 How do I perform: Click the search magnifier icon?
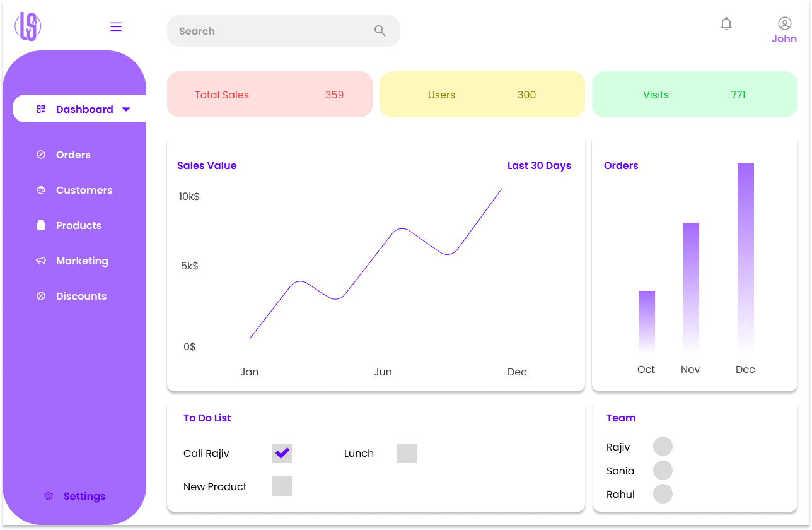pyautogui.click(x=380, y=31)
